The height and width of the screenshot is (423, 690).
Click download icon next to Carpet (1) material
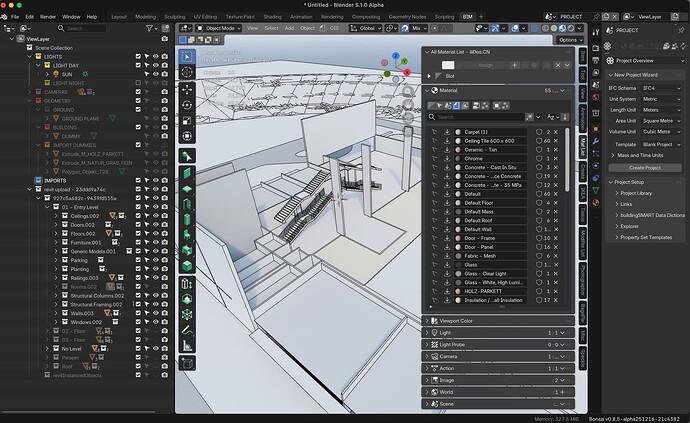[x=447, y=132]
